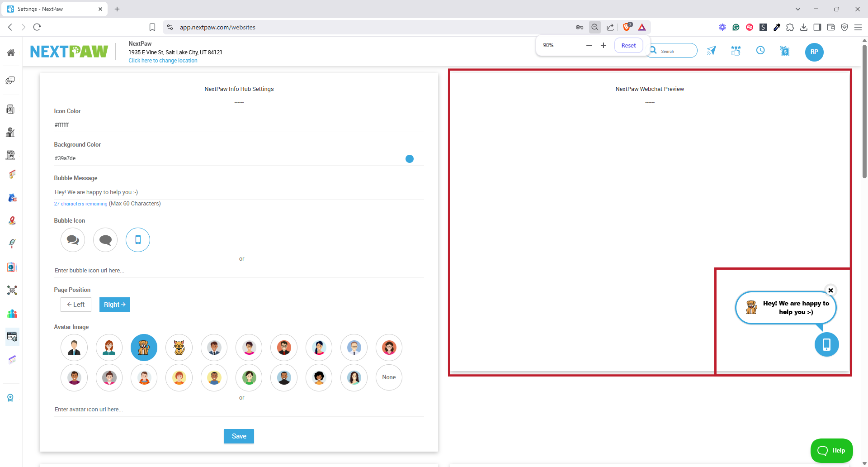868x467 pixels.
Task: Increase browser zoom with plus button
Action: coord(603,45)
